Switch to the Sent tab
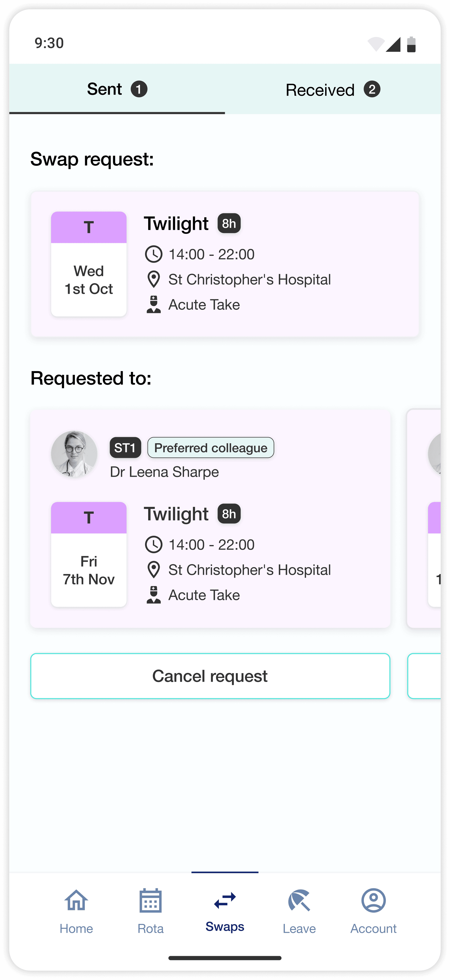 [x=117, y=89]
